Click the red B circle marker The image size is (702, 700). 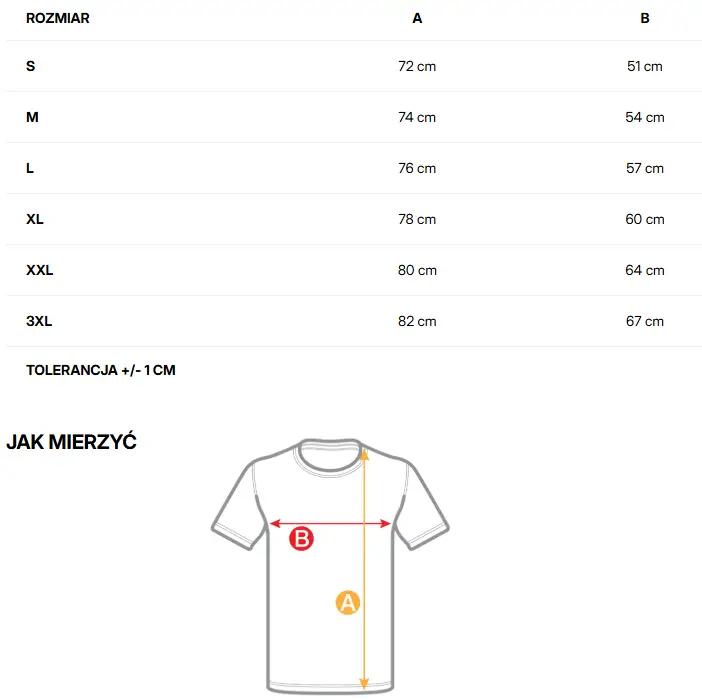point(301,539)
